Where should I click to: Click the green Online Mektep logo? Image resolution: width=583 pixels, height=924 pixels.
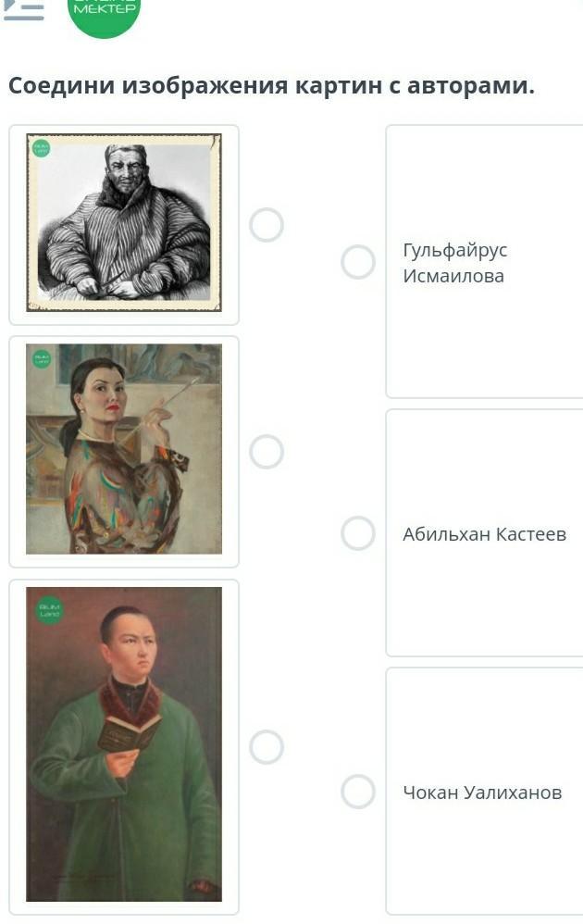[x=105, y=15]
